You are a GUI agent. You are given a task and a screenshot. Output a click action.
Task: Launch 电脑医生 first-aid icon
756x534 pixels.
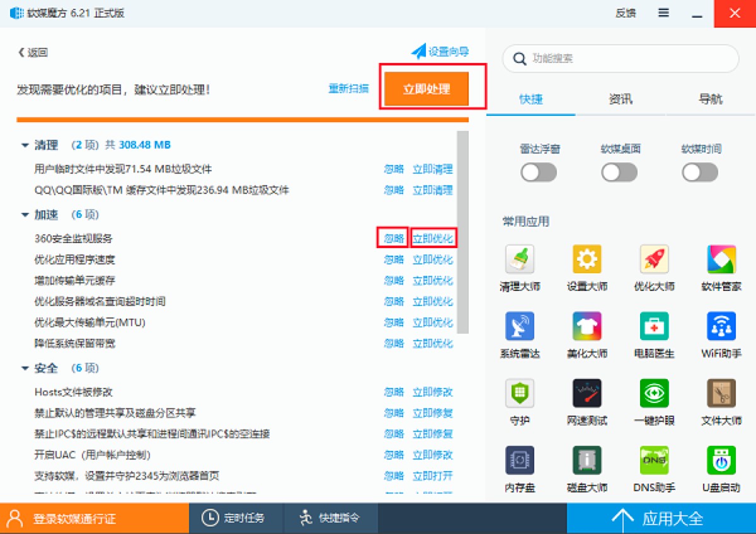tap(654, 326)
